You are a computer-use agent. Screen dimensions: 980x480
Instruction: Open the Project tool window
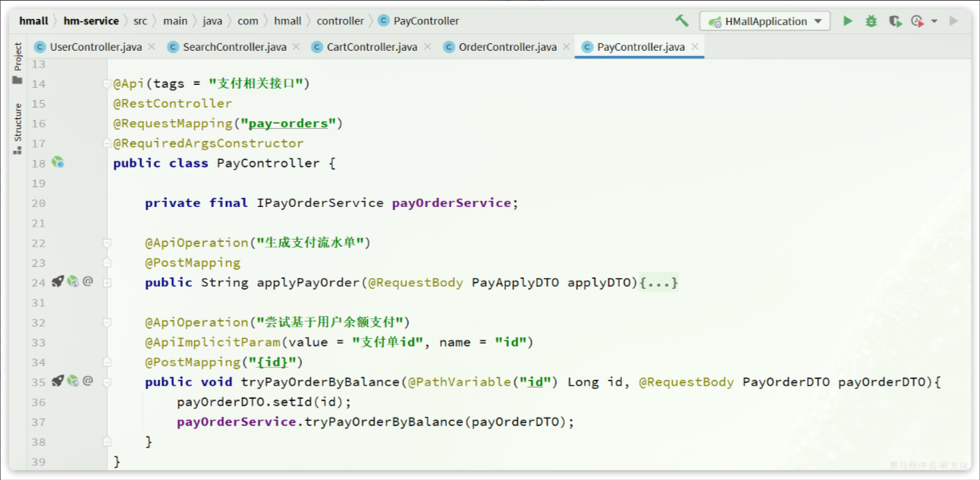point(17,64)
